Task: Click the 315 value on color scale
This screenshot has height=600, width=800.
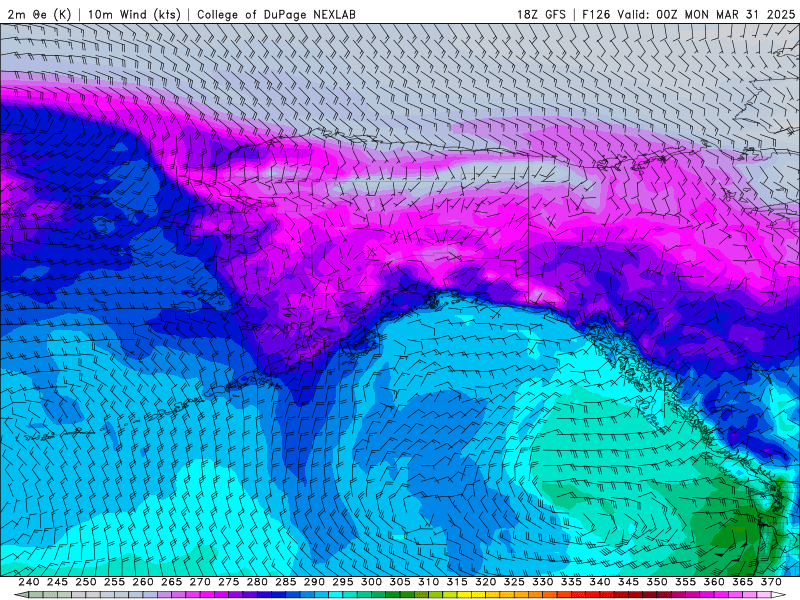Action: click(457, 582)
